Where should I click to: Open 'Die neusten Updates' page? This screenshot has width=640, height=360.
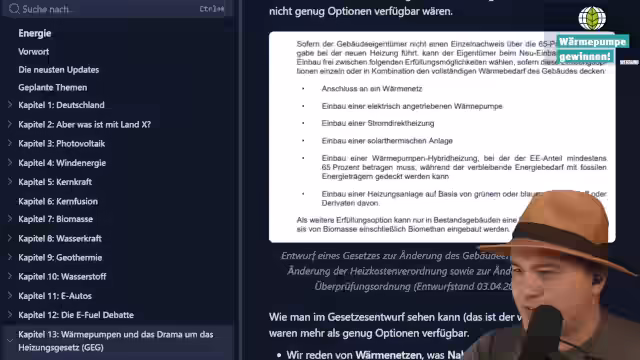point(58,70)
